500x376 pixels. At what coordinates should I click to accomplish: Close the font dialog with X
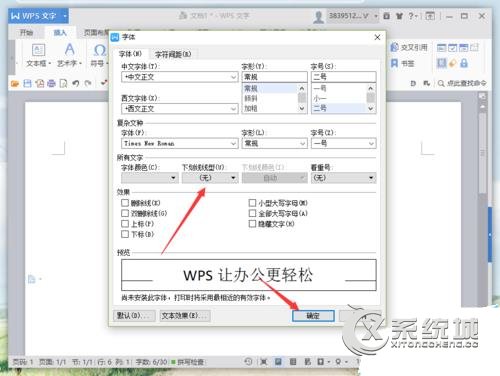click(377, 37)
